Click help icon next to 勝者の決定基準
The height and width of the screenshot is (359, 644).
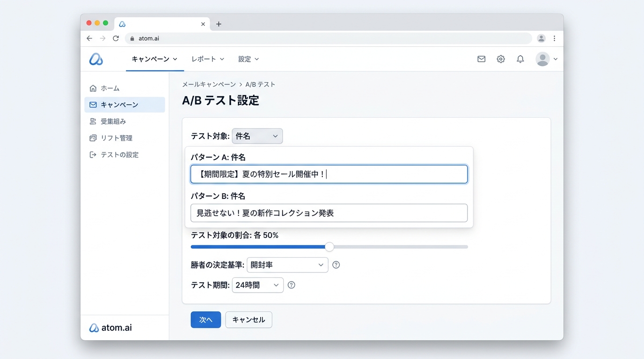[336, 265]
